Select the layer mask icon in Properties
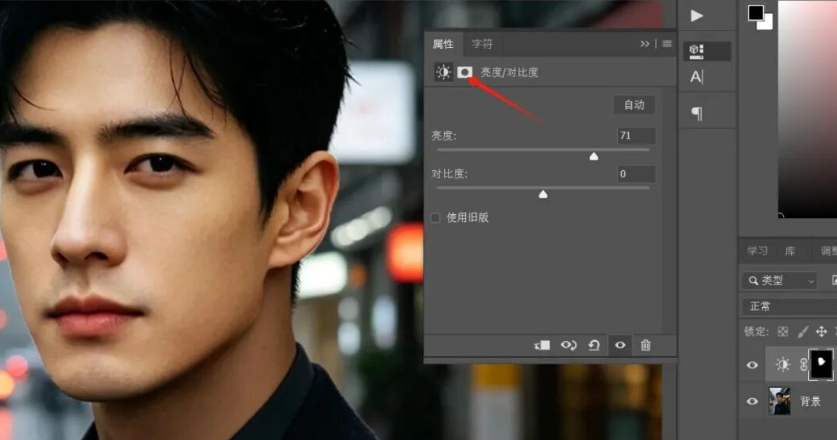 click(465, 72)
